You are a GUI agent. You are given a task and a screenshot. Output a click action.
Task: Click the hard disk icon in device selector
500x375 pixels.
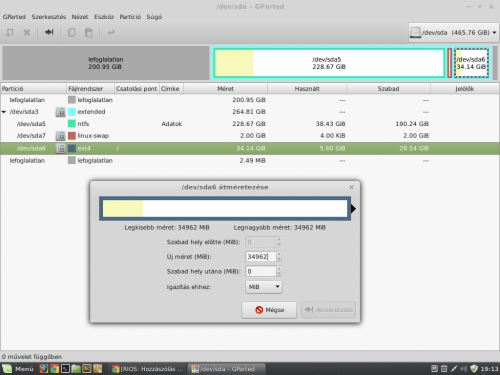point(415,32)
